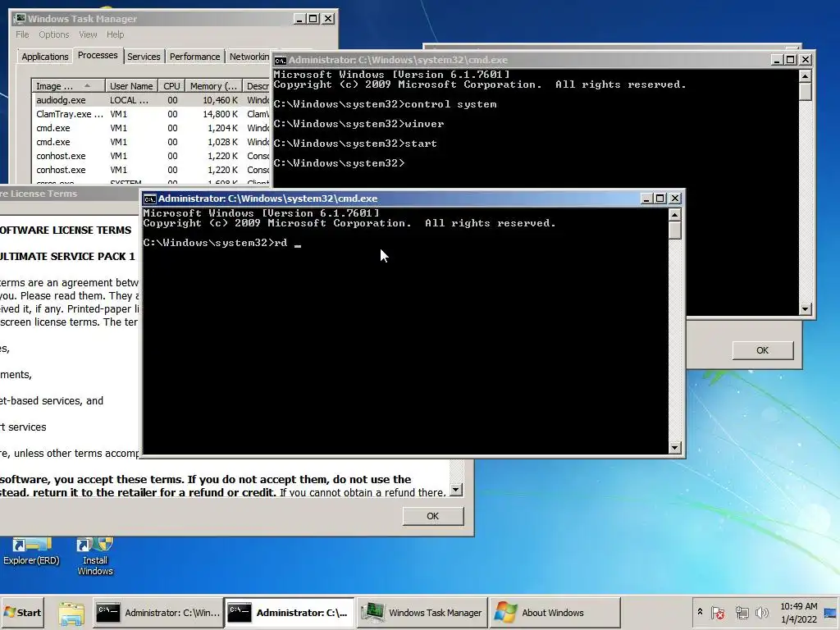
Task: Click Task Manager title bar icon
Action: [x=20, y=18]
